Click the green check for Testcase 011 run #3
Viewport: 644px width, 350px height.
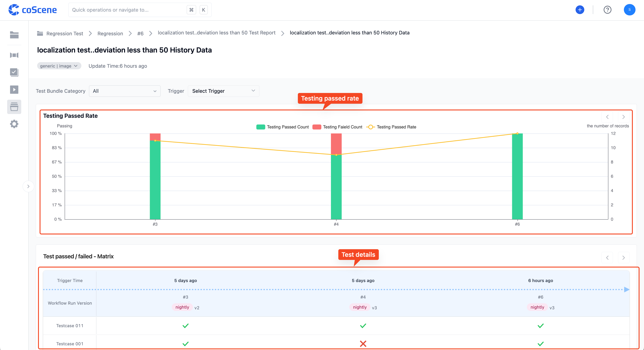click(186, 326)
